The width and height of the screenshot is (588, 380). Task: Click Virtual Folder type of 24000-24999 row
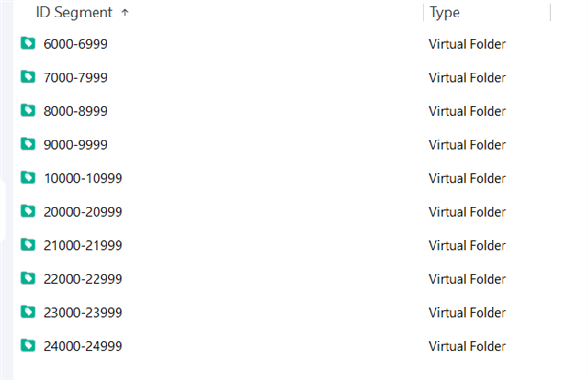tap(467, 346)
